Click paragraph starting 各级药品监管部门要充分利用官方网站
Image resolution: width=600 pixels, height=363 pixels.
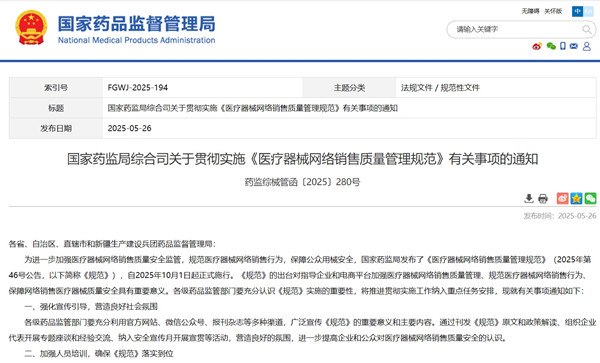tap(302, 330)
